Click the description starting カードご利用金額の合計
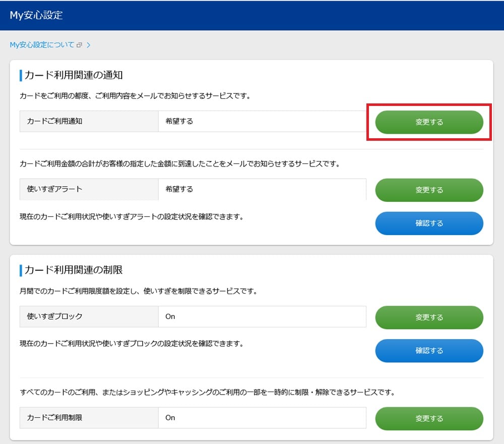This screenshot has height=444, width=504. tap(180, 163)
